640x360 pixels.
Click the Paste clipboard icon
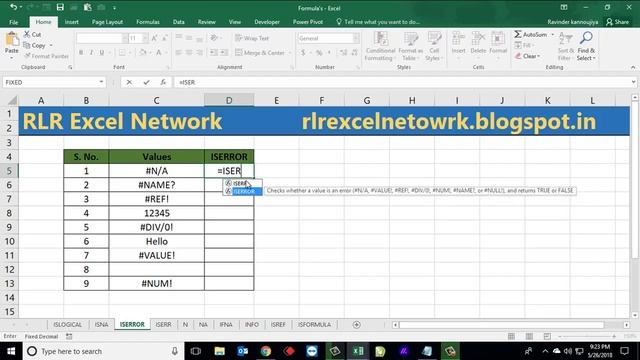(12, 40)
